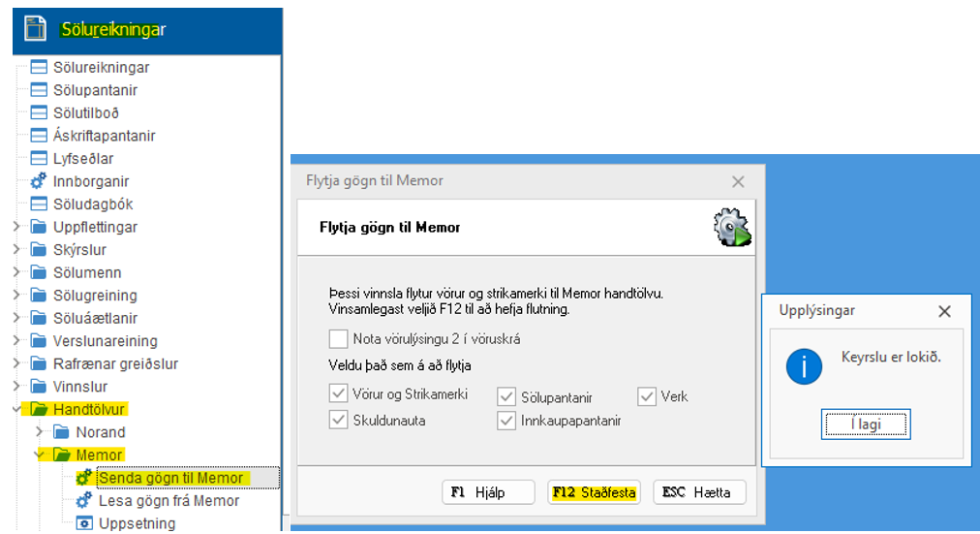The image size is (980, 534).
Task: Open Sölupantanir in the tree
Action: pos(95,90)
